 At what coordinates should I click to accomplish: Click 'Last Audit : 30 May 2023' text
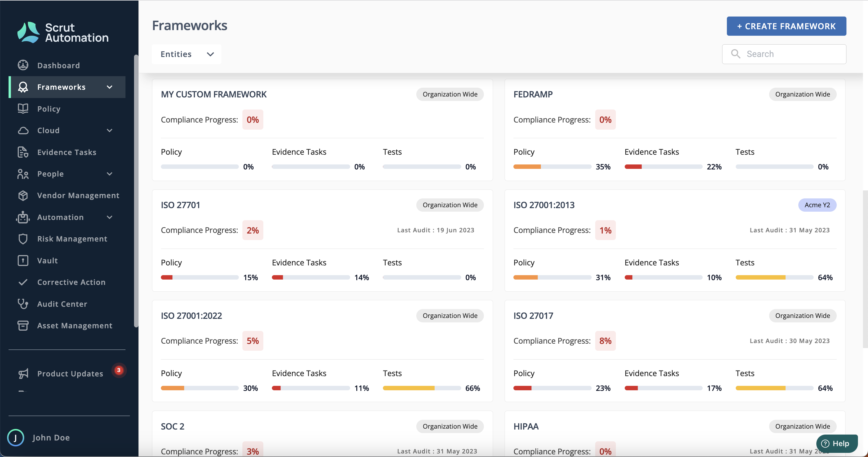pos(789,341)
